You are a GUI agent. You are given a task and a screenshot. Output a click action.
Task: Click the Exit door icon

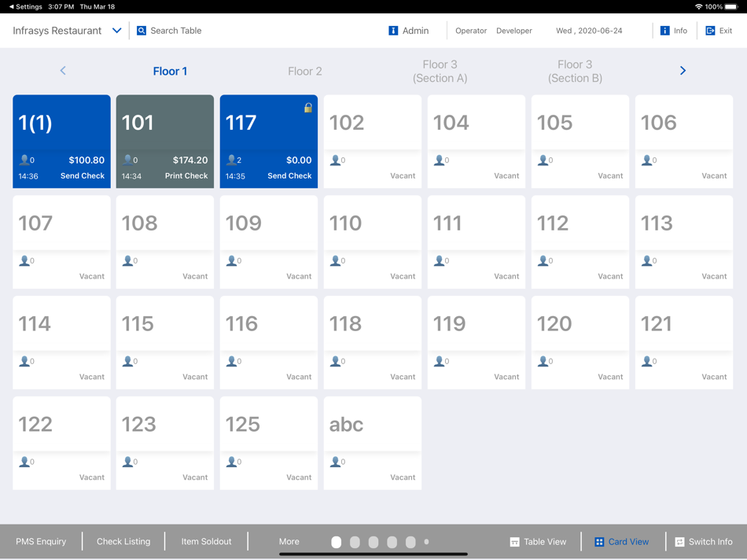click(x=710, y=31)
